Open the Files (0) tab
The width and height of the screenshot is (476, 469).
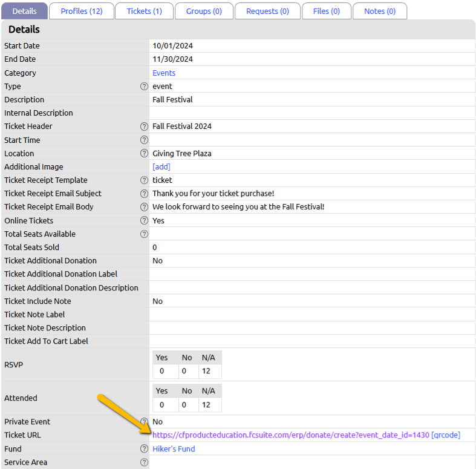tap(327, 11)
